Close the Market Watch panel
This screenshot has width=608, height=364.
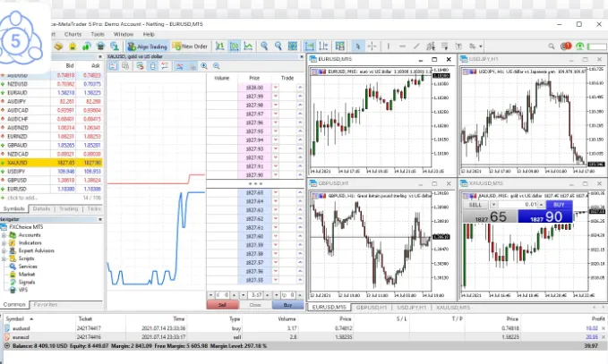coord(99,56)
